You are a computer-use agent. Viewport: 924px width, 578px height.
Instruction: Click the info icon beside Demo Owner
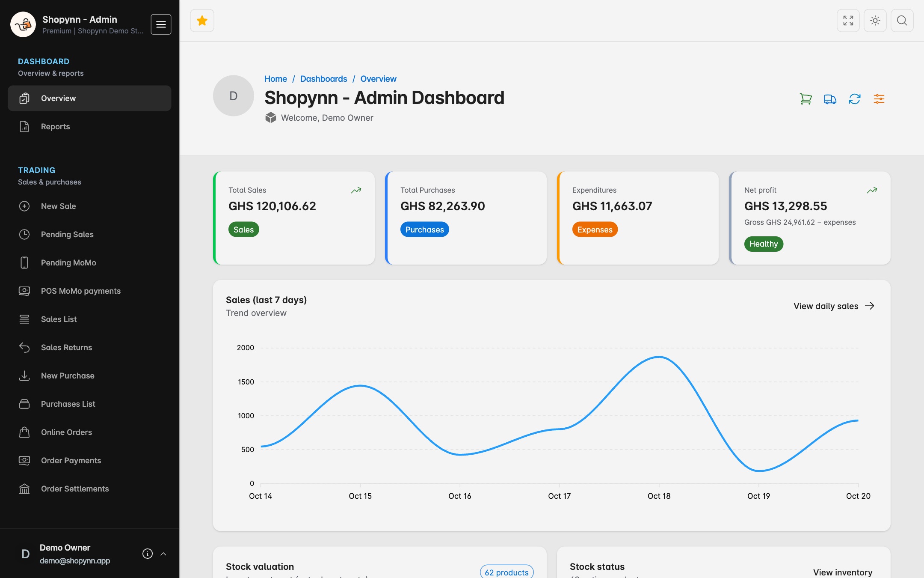(148, 554)
